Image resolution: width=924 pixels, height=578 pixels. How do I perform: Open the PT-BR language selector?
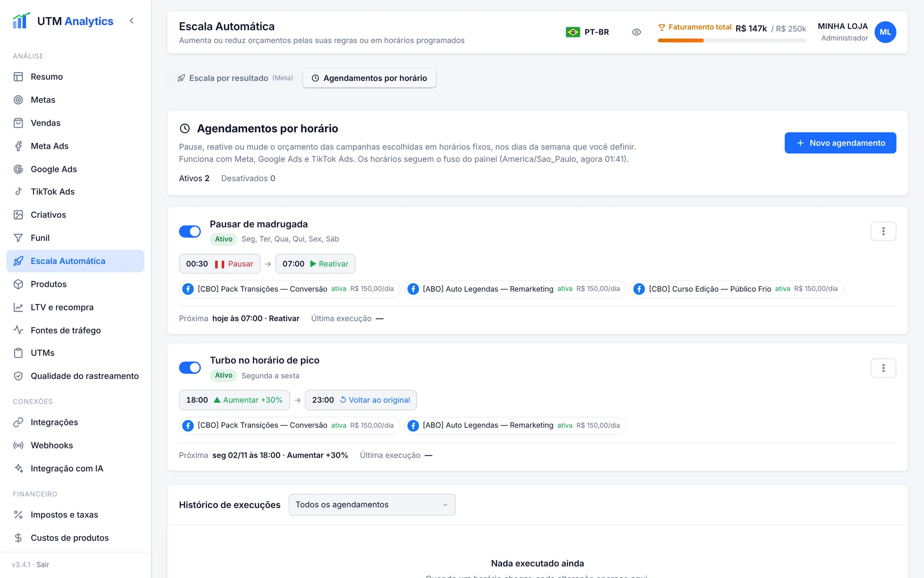pos(587,32)
